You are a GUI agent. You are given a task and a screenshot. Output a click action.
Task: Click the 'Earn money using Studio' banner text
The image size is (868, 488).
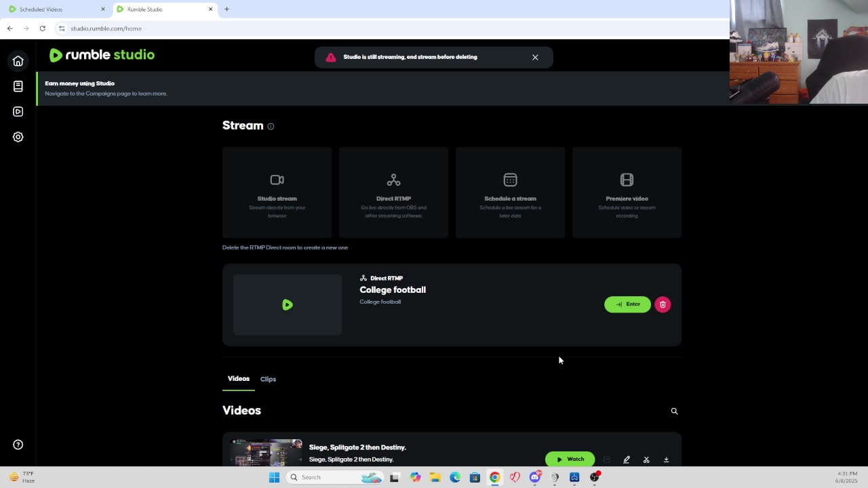click(79, 83)
